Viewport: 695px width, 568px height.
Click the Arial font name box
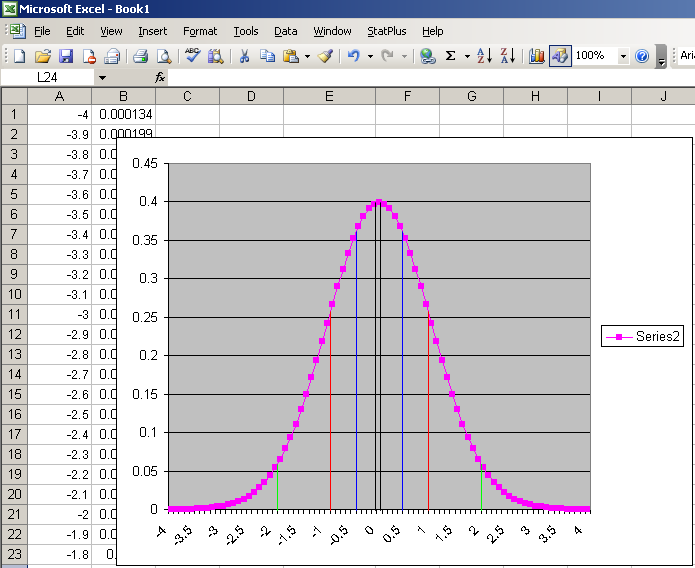click(x=686, y=56)
